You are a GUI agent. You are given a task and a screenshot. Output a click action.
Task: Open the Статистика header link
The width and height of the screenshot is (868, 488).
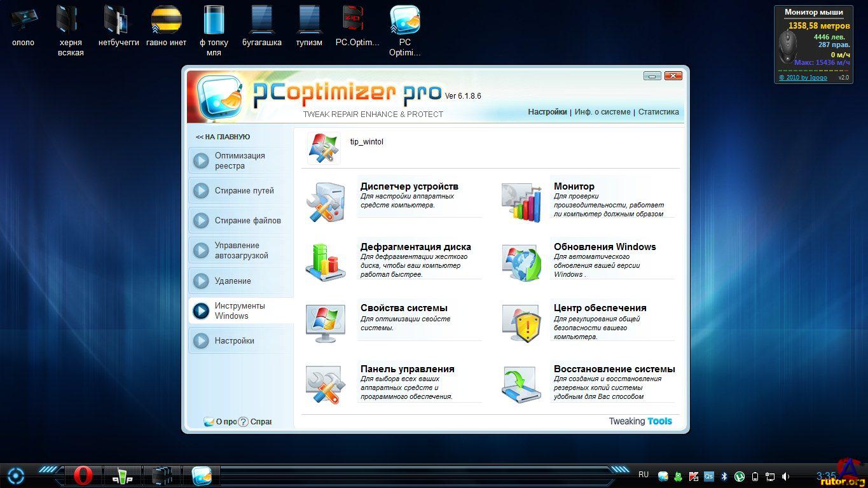click(x=658, y=112)
